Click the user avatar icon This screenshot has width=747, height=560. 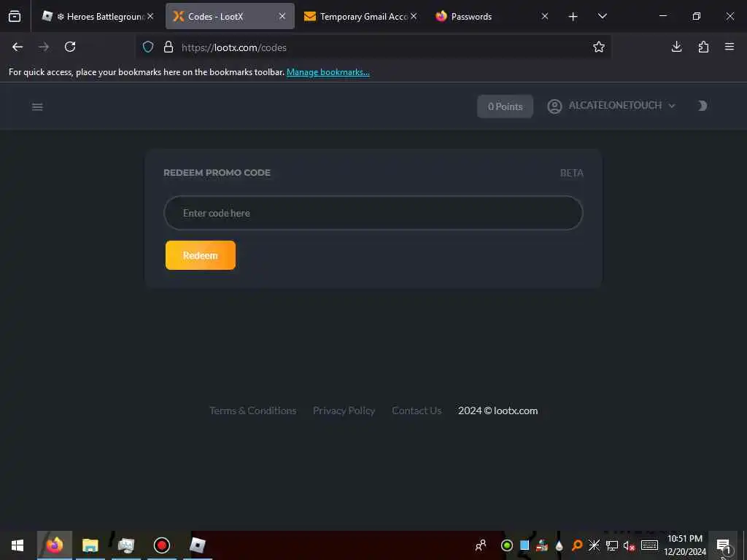coord(554,106)
